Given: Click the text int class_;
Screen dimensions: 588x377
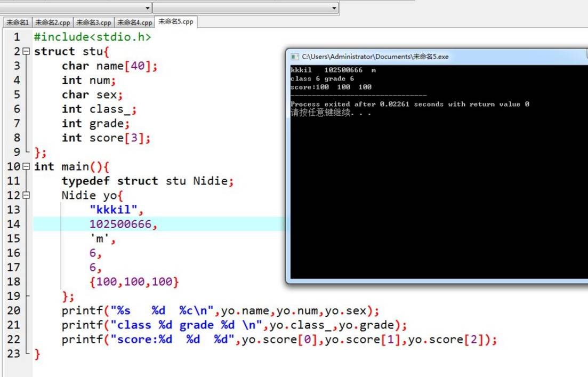Looking at the screenshot, I should pyautogui.click(x=99, y=109).
